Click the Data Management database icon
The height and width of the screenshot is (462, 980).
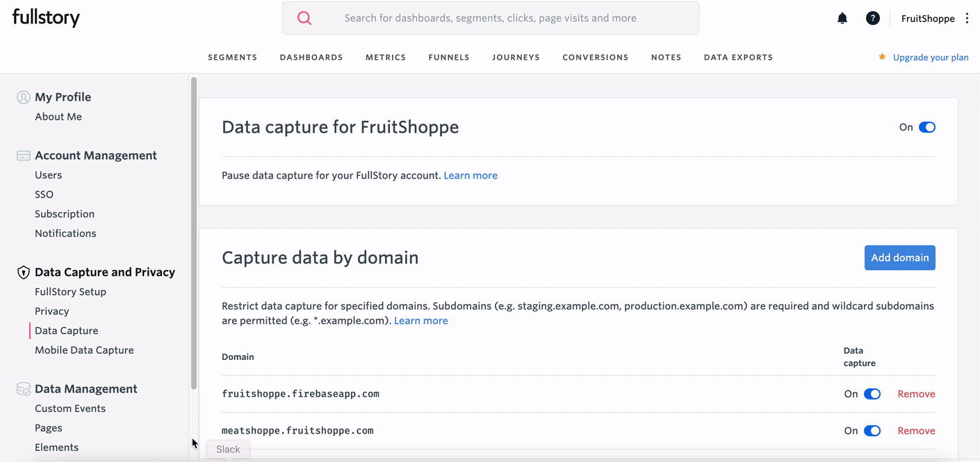[x=24, y=389]
